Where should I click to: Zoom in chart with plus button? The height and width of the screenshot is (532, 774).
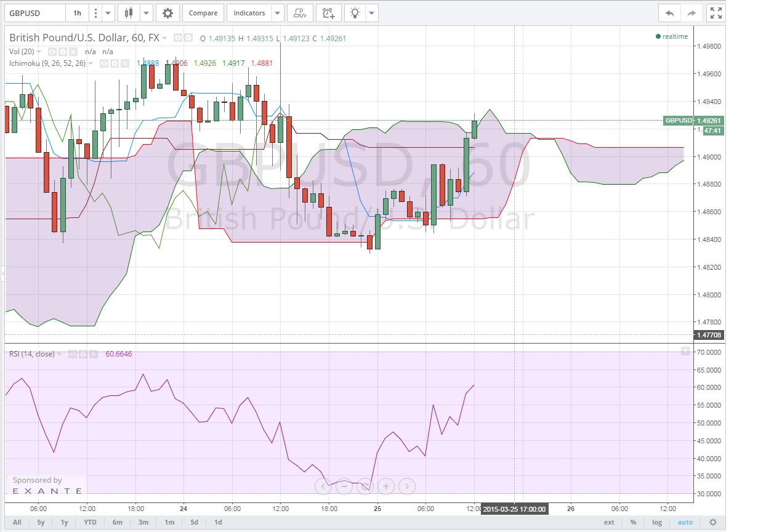pos(386,486)
